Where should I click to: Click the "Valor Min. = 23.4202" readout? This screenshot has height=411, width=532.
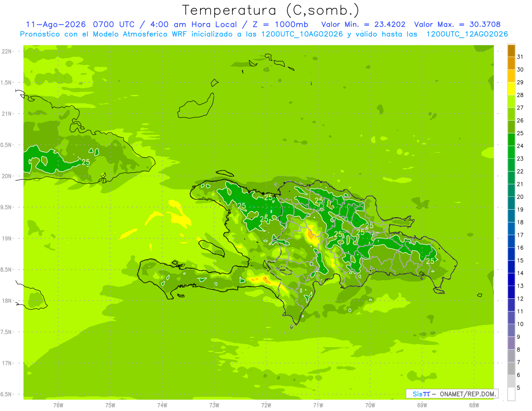click(x=363, y=24)
